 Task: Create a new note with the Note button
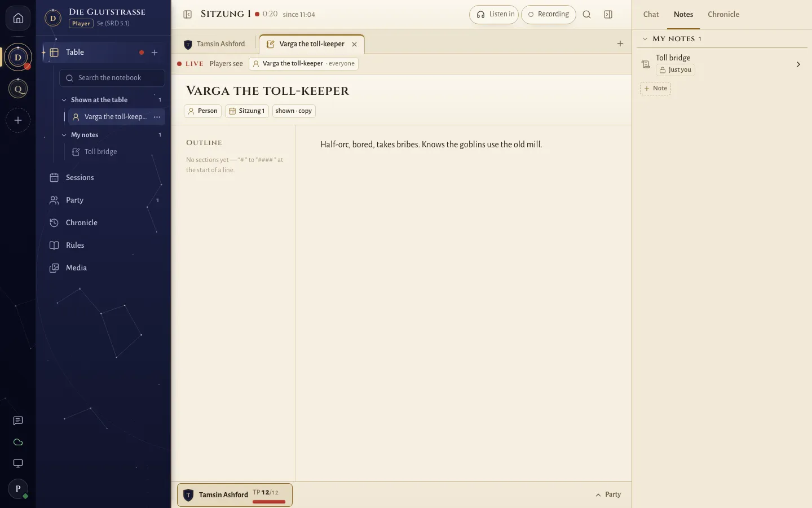point(655,89)
